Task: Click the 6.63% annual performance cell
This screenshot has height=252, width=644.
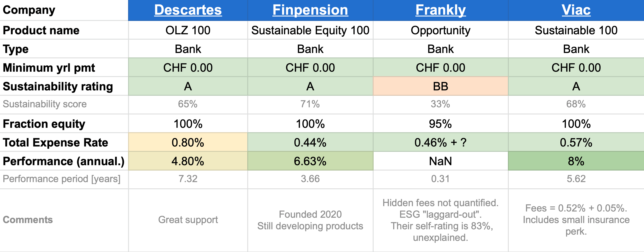Action: 310,161
